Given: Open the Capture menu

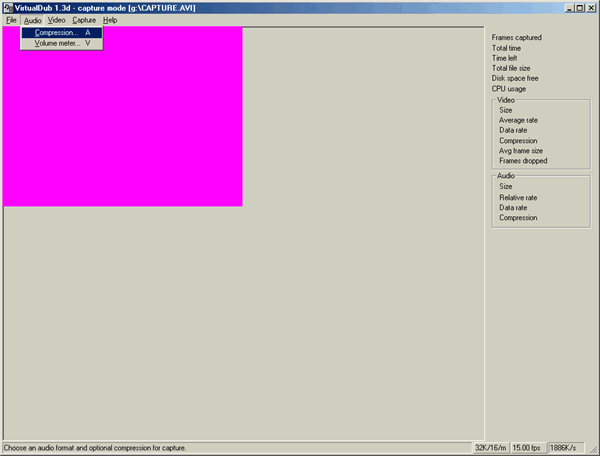Looking at the screenshot, I should (84, 20).
